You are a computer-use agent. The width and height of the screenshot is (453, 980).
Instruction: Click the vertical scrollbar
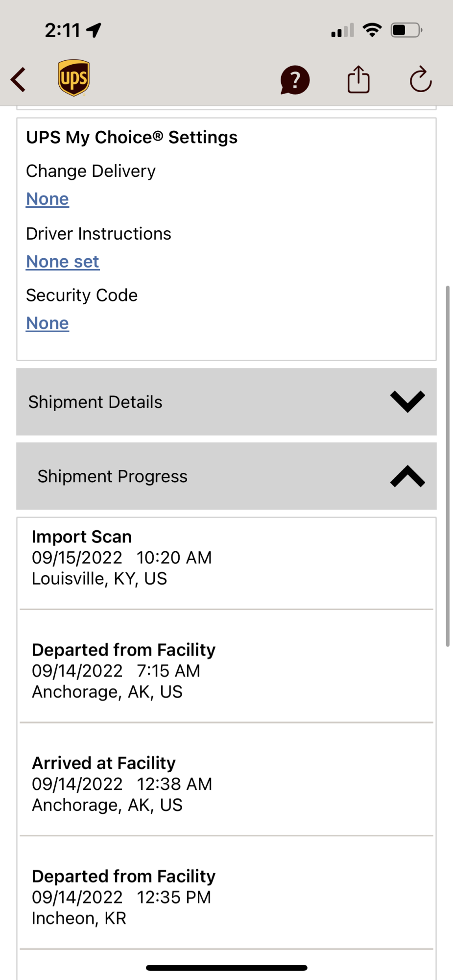click(x=447, y=465)
